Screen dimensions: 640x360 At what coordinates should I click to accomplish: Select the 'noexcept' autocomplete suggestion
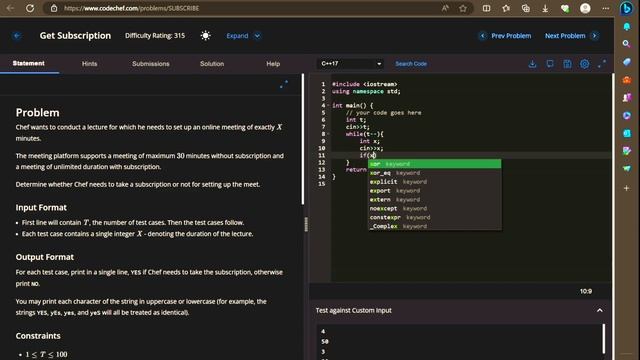click(434, 209)
